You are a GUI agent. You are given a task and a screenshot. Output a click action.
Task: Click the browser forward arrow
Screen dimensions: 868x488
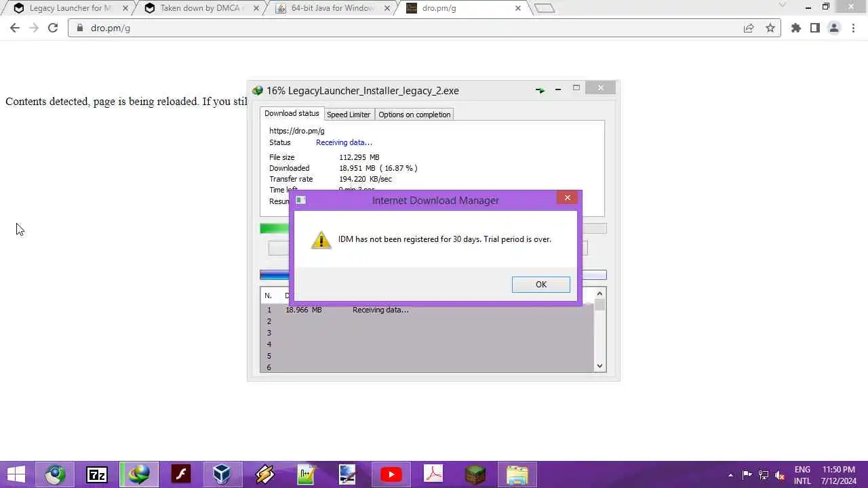[x=34, y=28]
